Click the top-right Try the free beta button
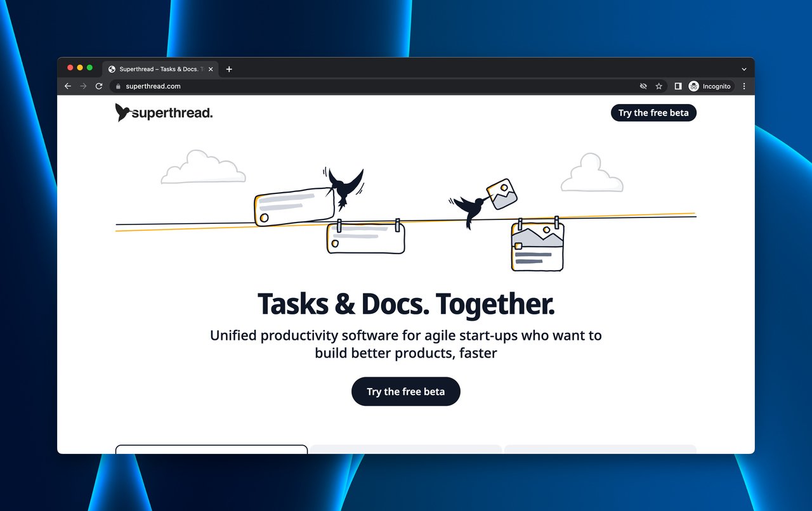The height and width of the screenshot is (511, 812). pyautogui.click(x=653, y=113)
